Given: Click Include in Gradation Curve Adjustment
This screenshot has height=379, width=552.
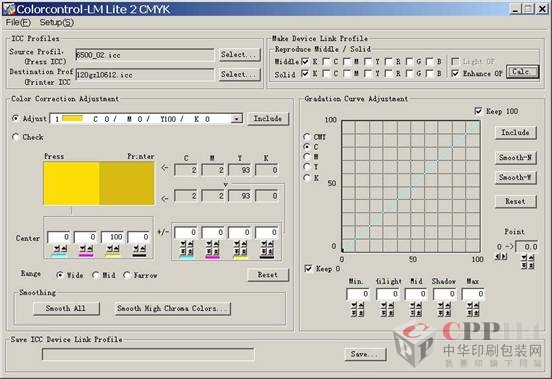Looking at the screenshot, I should 515,133.
